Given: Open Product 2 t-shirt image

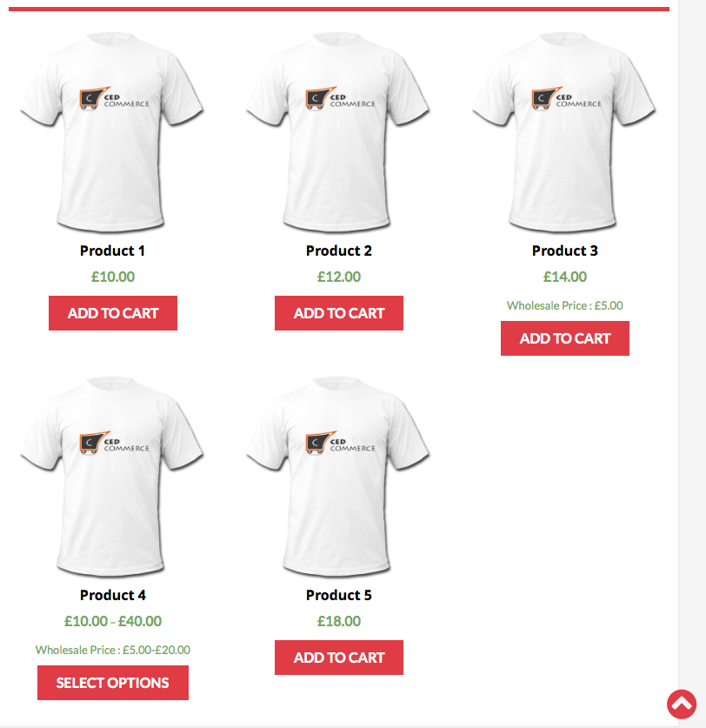Looking at the screenshot, I should [x=338, y=132].
